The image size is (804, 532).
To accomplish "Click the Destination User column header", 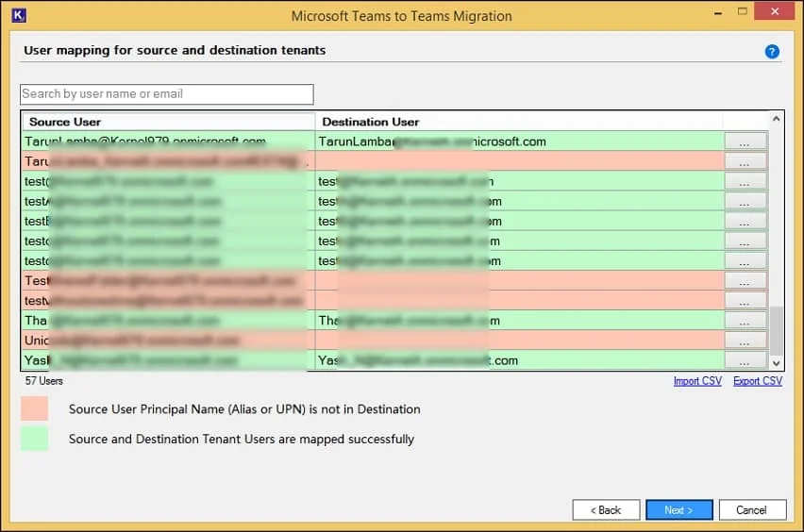I will [519, 122].
